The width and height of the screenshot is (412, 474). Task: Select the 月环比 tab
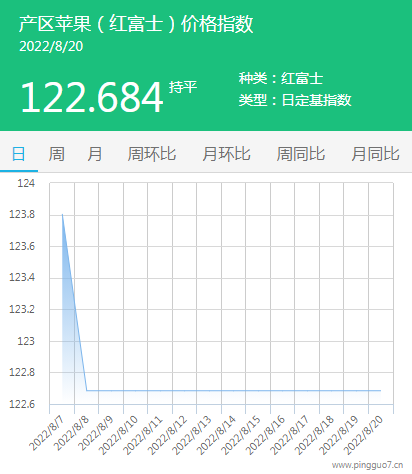point(226,154)
